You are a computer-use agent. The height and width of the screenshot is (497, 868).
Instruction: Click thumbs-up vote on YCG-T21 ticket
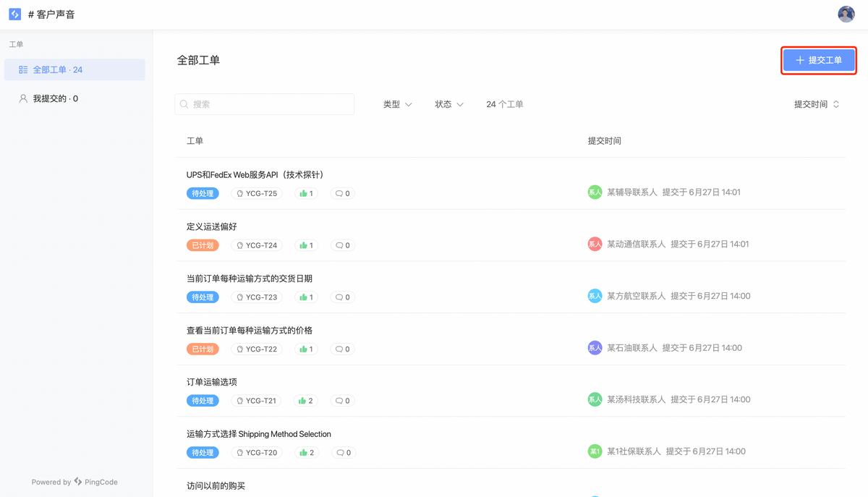point(306,401)
